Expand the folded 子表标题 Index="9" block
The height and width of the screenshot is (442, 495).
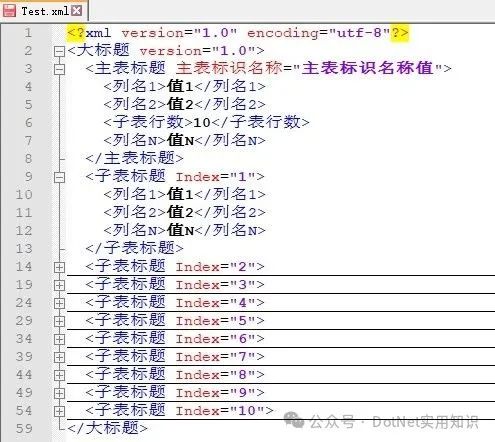[x=59, y=393]
